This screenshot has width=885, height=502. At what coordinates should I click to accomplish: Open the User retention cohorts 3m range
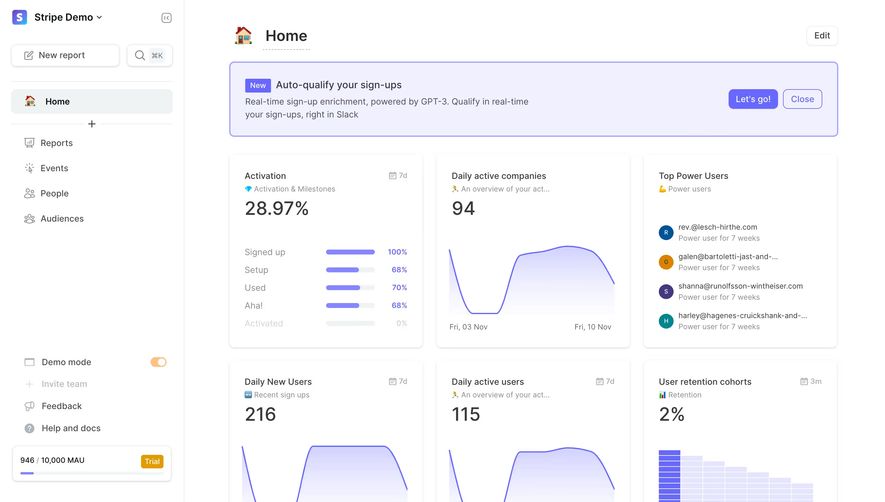coord(810,382)
